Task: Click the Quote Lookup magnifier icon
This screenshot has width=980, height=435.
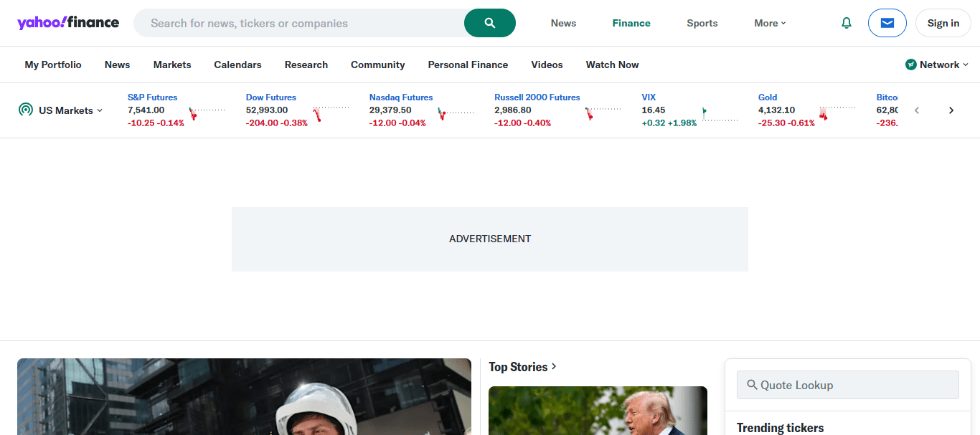Action: (752, 385)
